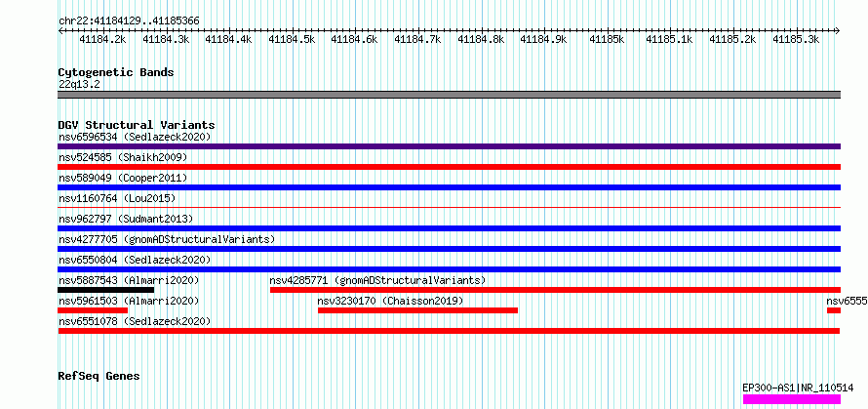Click the 41184.3k ruler tick label
The height and width of the screenshot is (409, 868).
tap(166, 40)
